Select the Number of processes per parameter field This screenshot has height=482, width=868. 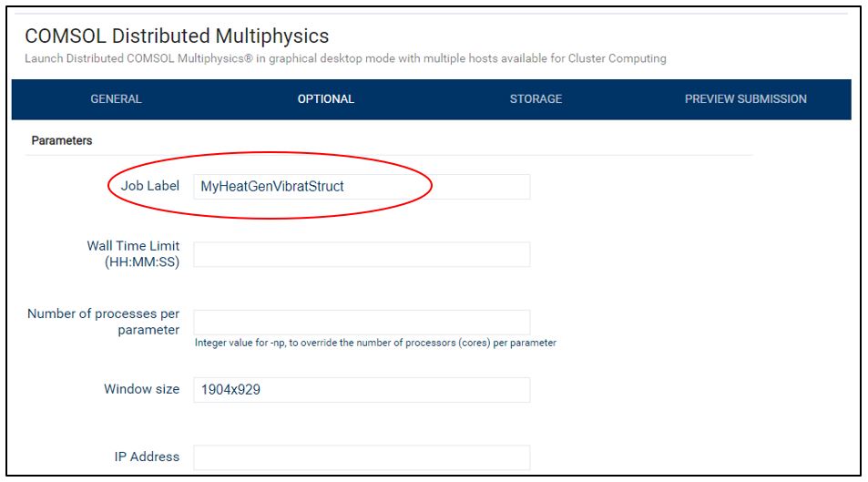[x=362, y=322]
